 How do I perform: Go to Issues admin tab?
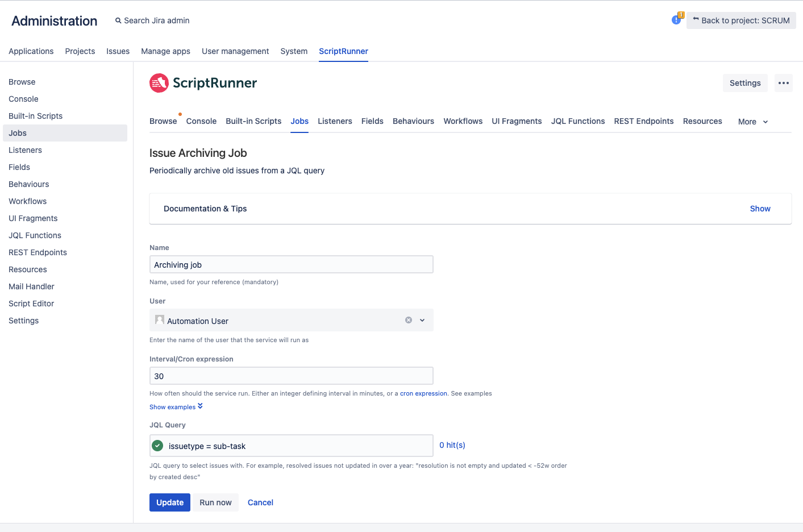[118, 51]
